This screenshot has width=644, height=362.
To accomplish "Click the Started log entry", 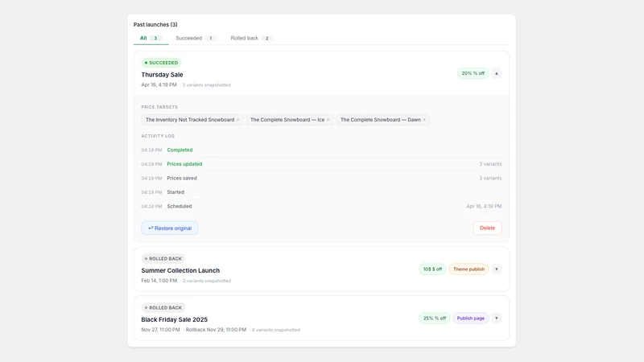I will tap(175, 192).
